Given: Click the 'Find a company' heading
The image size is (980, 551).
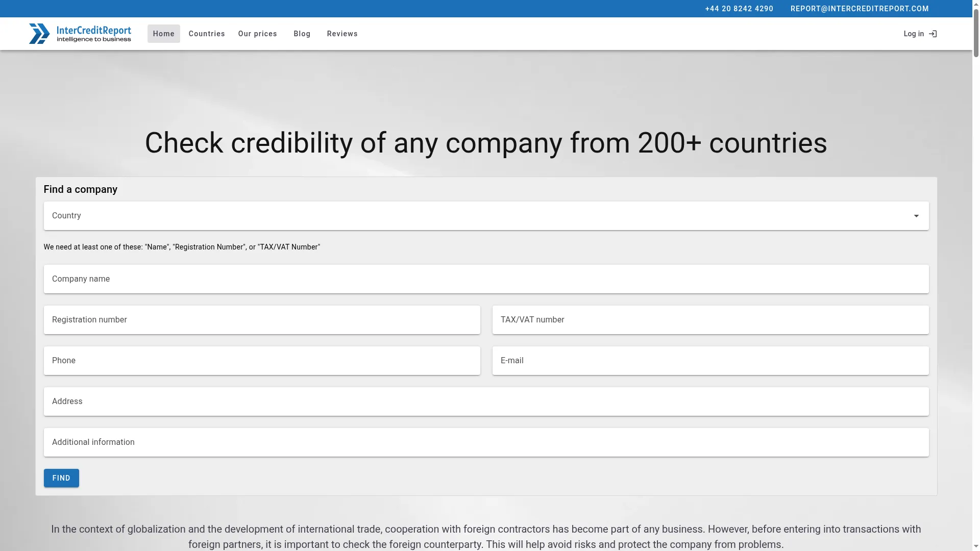Looking at the screenshot, I should (x=81, y=189).
